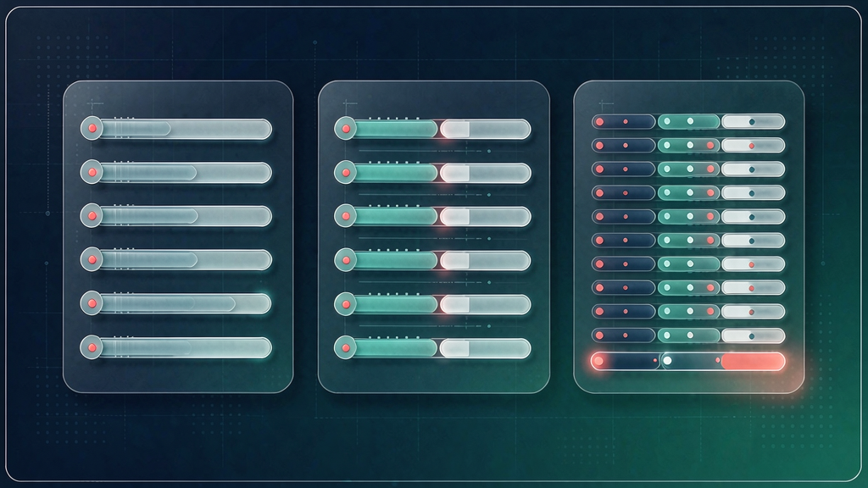868x488 pixels.
Task: Select the green pill in the right panel's tenth row
Action: 688,335
